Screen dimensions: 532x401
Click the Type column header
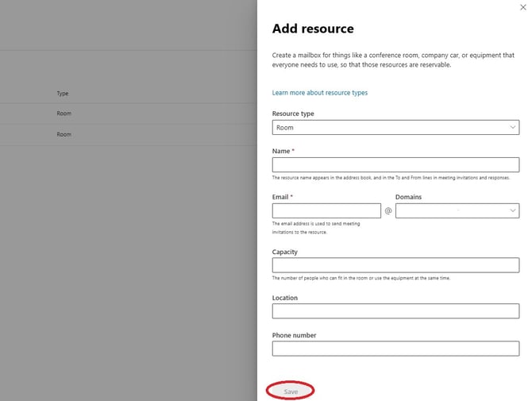coord(63,94)
